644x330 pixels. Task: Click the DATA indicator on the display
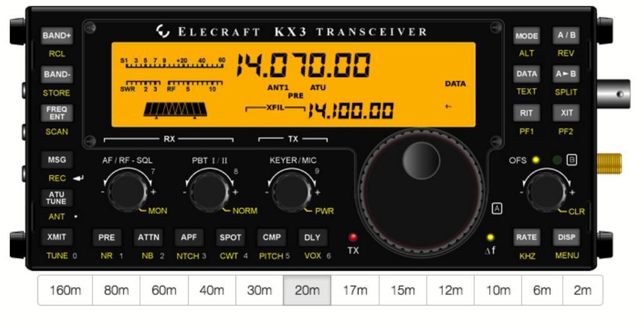[455, 84]
